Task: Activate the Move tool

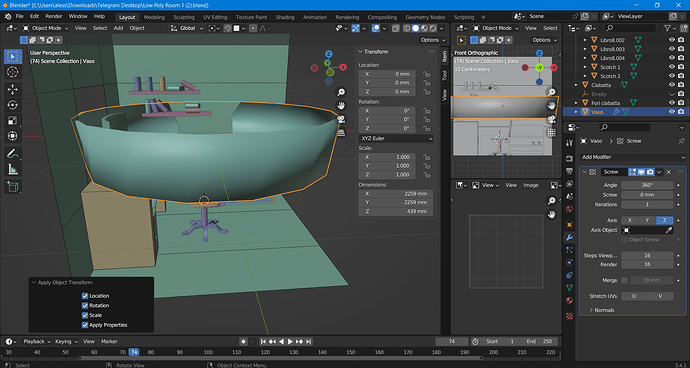Action: 12,89
